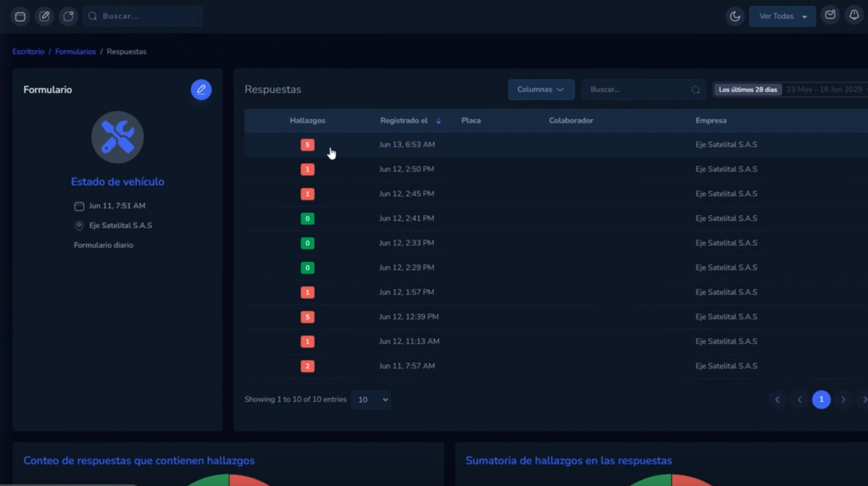Click the date Jun 12, 2:33 PM

point(406,243)
